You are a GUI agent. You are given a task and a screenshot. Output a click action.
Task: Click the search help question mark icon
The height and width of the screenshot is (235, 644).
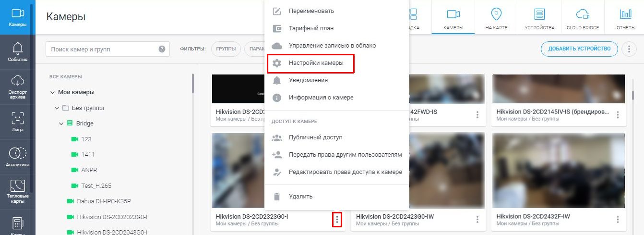tap(162, 49)
